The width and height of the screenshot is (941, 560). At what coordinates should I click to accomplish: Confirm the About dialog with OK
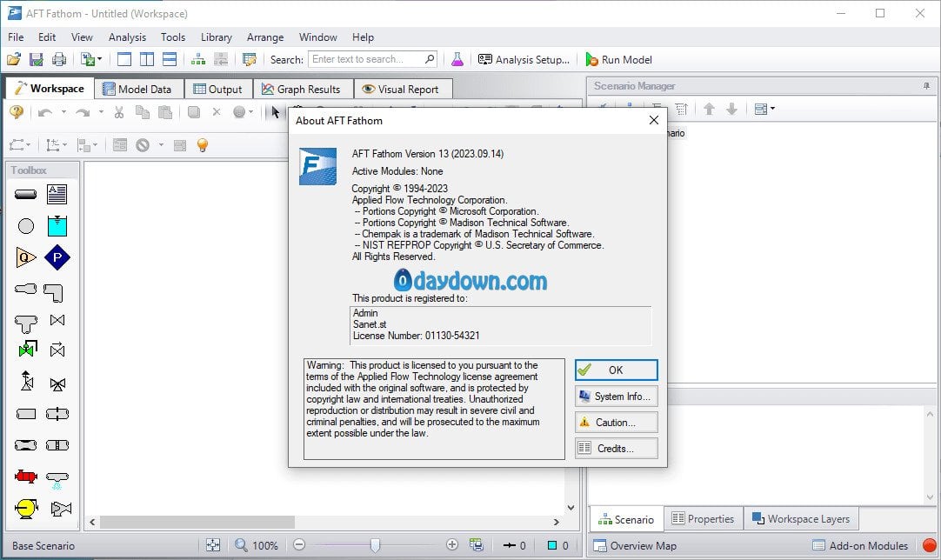pyautogui.click(x=617, y=370)
